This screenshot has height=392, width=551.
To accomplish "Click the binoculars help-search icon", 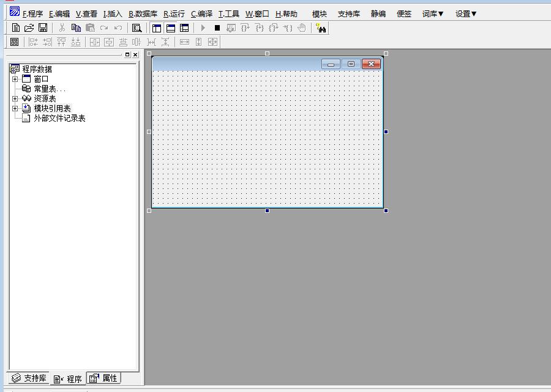I will (x=321, y=28).
